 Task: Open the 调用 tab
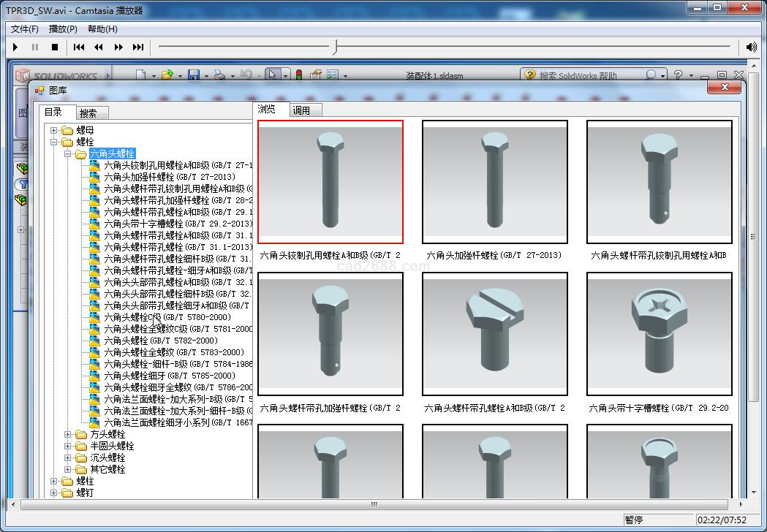301,110
